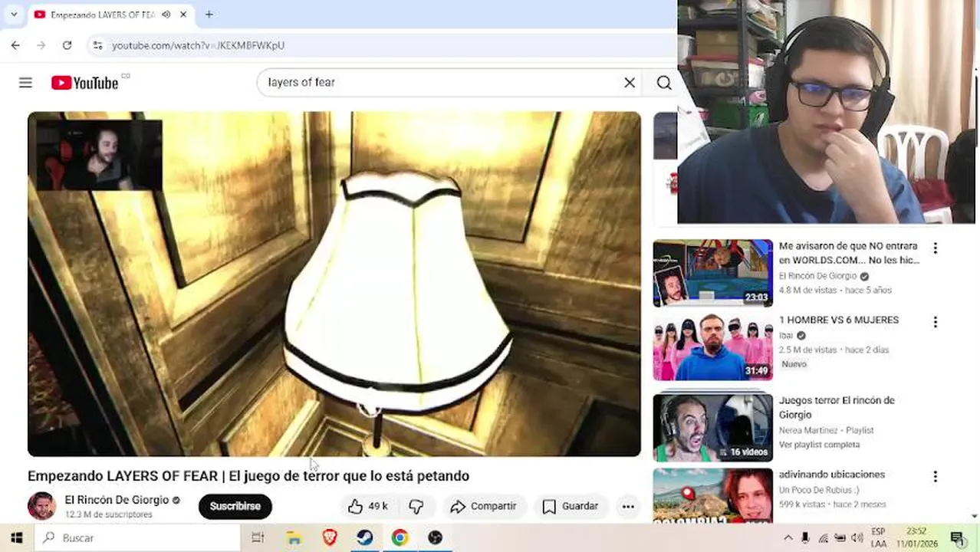Open 'Juegos terror El rincón de Giorgio' title
The width and height of the screenshot is (980, 552).
click(837, 407)
